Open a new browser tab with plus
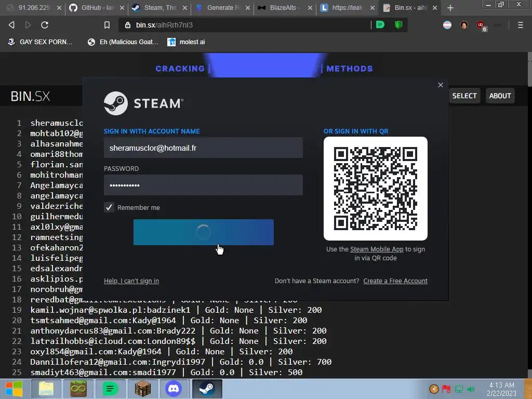Viewport: 532px width, 399px height. pyautogui.click(x=450, y=7)
